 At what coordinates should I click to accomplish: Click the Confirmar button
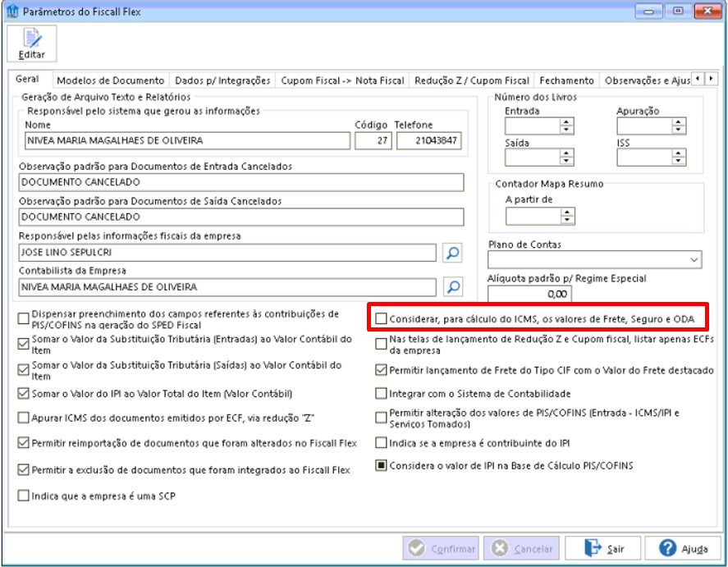441,548
